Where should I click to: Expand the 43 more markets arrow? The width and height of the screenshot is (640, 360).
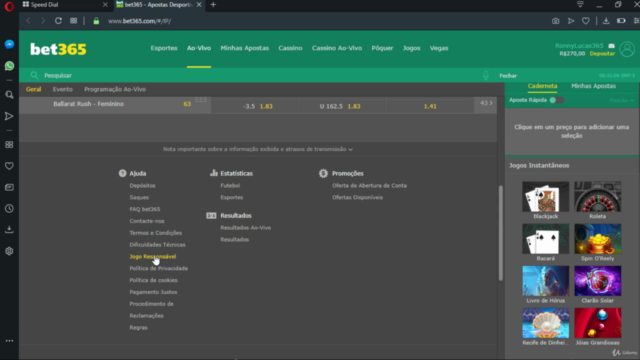tap(486, 103)
